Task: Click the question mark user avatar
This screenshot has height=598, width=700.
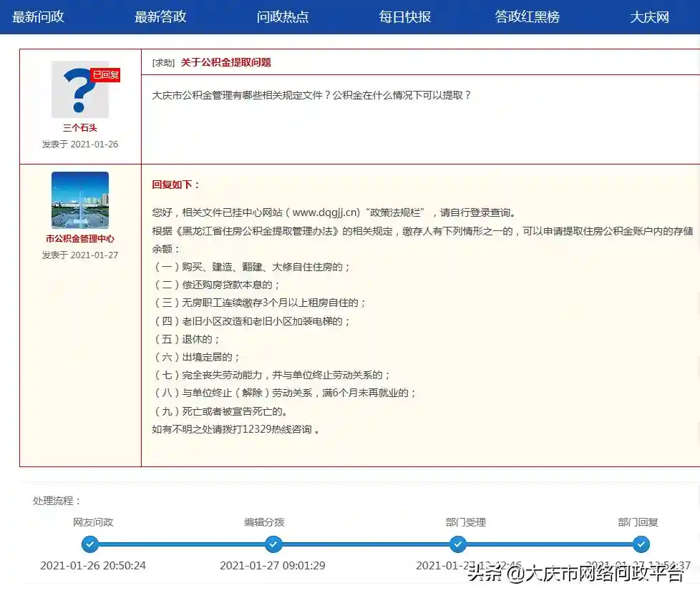Action: click(76, 92)
